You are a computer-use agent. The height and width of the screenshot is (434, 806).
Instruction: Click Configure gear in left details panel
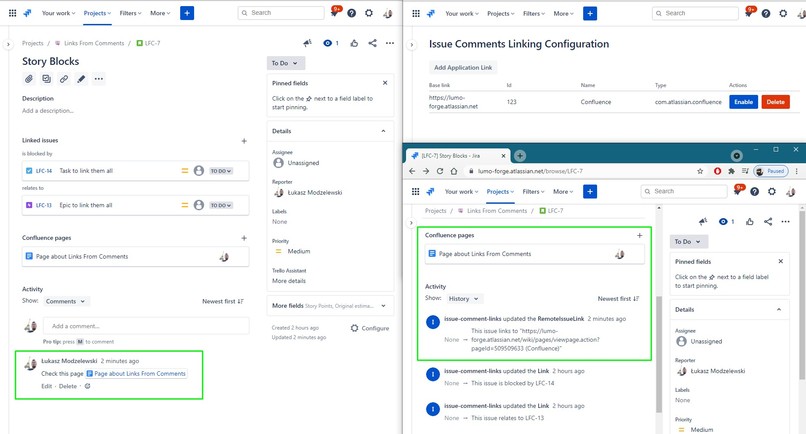click(x=370, y=328)
